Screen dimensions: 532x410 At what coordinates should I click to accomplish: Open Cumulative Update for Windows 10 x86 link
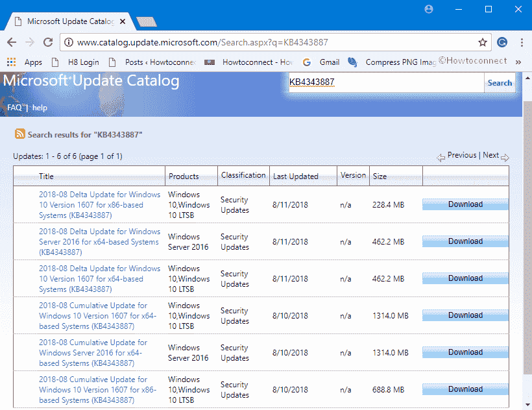(x=98, y=390)
